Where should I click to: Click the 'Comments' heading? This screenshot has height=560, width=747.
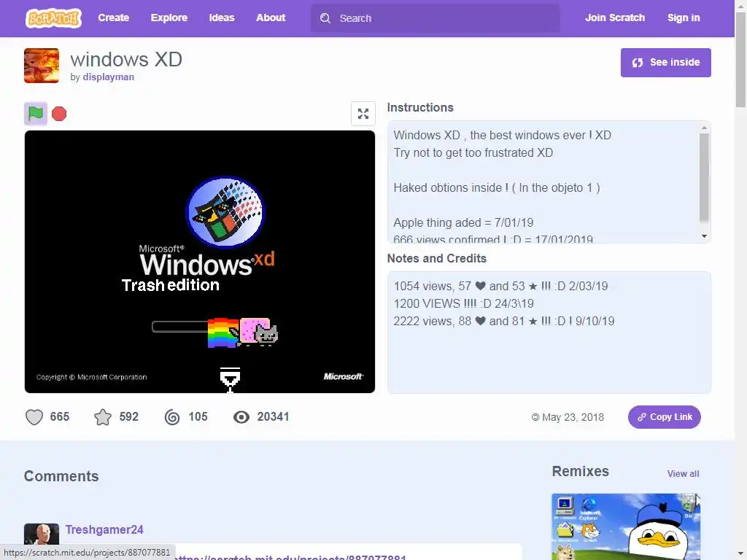click(x=61, y=476)
